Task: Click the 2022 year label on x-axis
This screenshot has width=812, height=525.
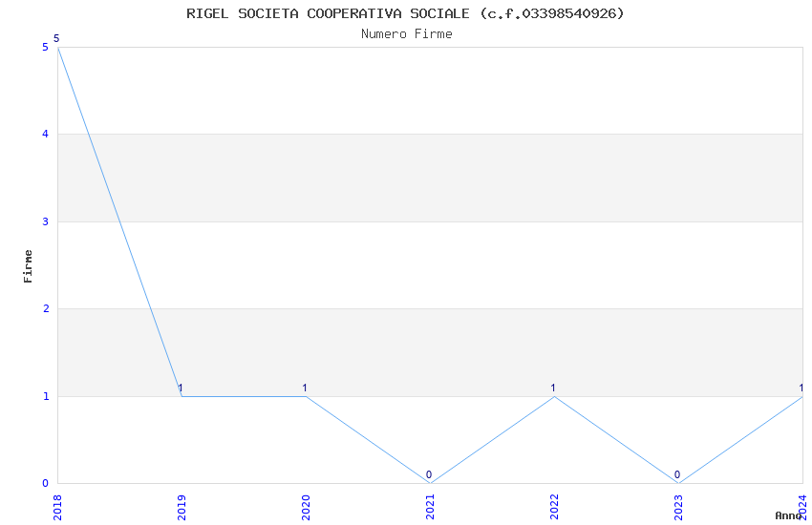Action: click(554, 506)
